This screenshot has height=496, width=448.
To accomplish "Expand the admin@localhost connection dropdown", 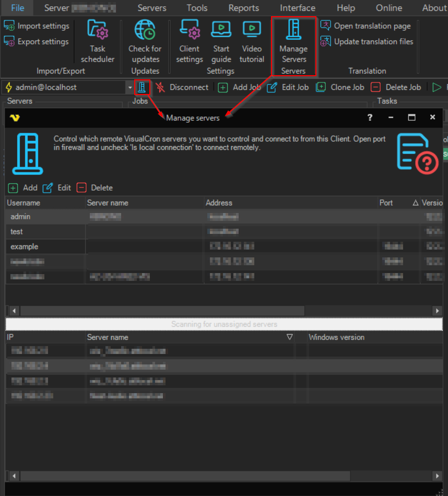I will [130, 88].
